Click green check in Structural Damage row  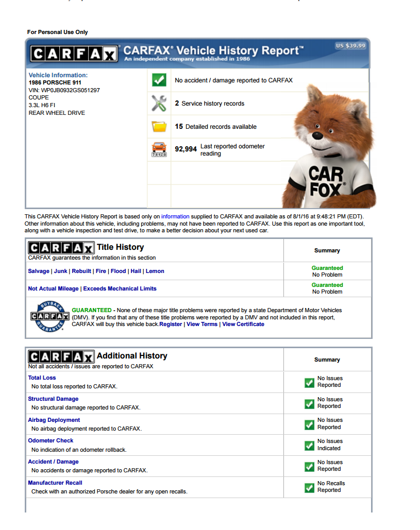(x=309, y=404)
